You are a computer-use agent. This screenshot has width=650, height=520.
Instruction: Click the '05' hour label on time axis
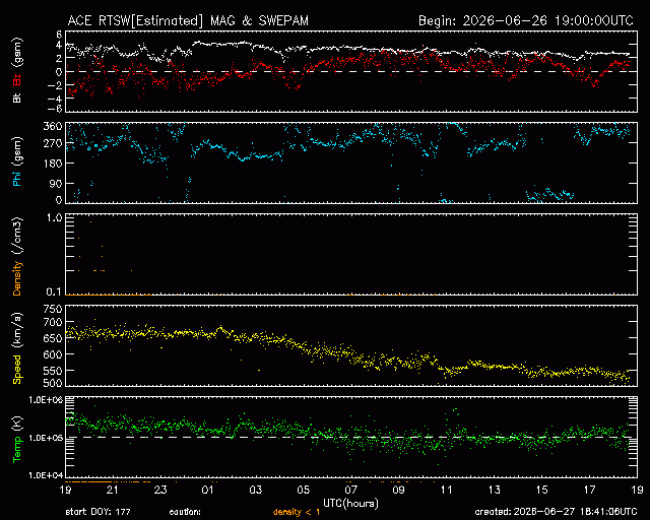pyautogui.click(x=303, y=490)
